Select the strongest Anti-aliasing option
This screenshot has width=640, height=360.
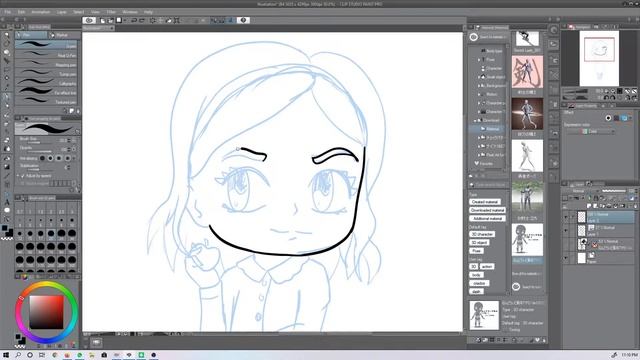tap(68, 158)
